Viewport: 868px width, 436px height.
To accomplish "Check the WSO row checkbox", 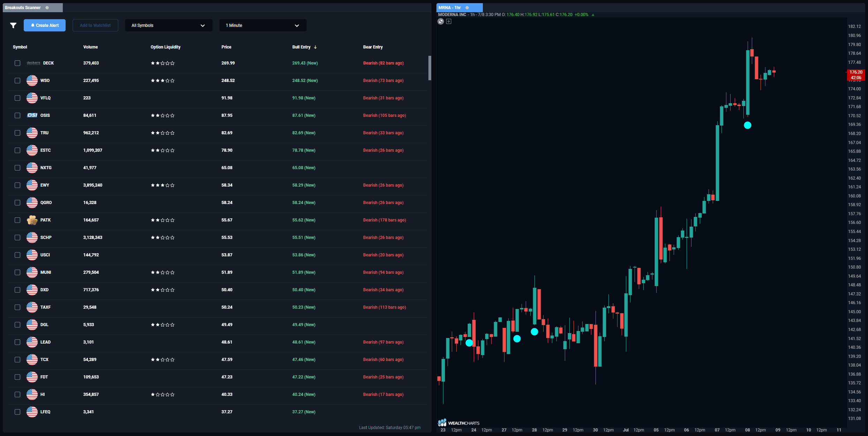I will tap(17, 81).
